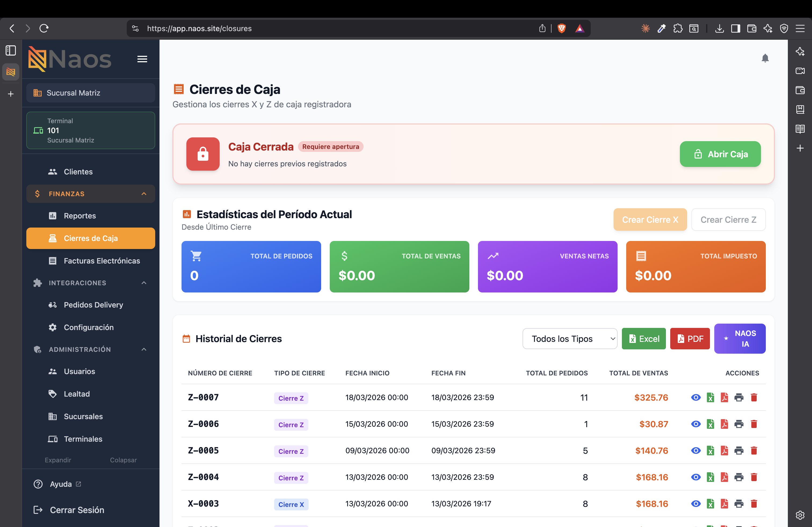View details of closure Z-0007
This screenshot has width=812, height=527.
point(696,397)
